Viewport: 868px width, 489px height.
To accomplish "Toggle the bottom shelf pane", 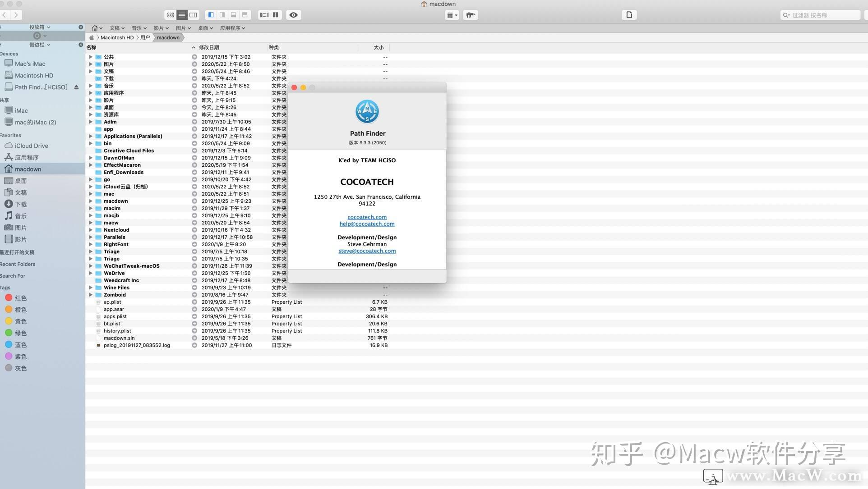I will click(233, 15).
